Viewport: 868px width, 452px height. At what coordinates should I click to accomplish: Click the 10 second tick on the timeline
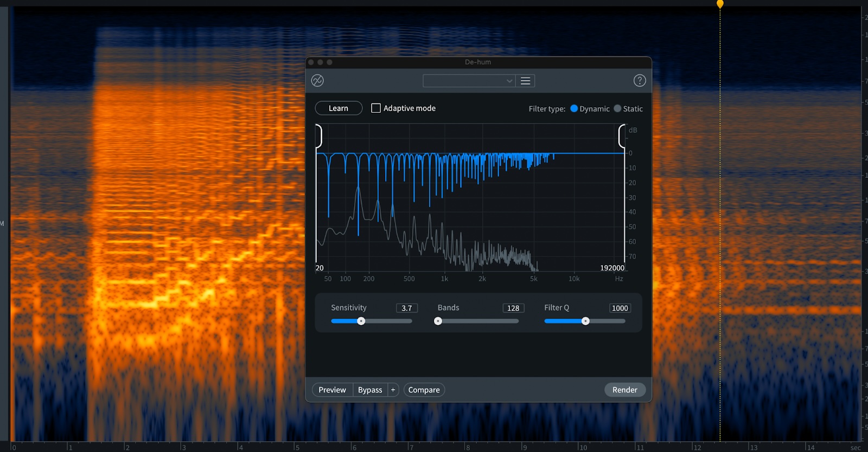[582, 447]
